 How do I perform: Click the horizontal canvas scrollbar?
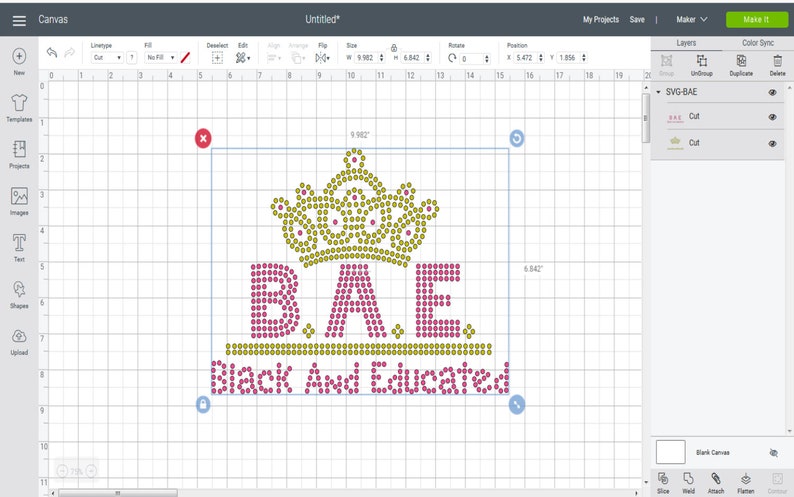tap(118, 493)
